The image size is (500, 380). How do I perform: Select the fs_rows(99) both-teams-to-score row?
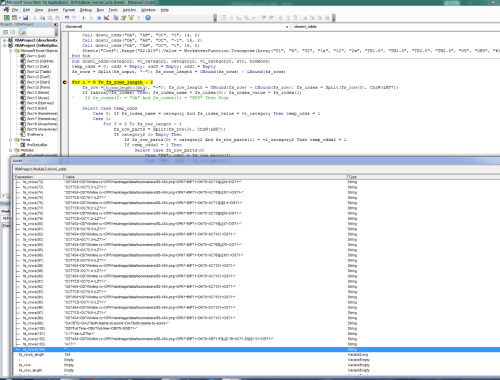click(257, 323)
